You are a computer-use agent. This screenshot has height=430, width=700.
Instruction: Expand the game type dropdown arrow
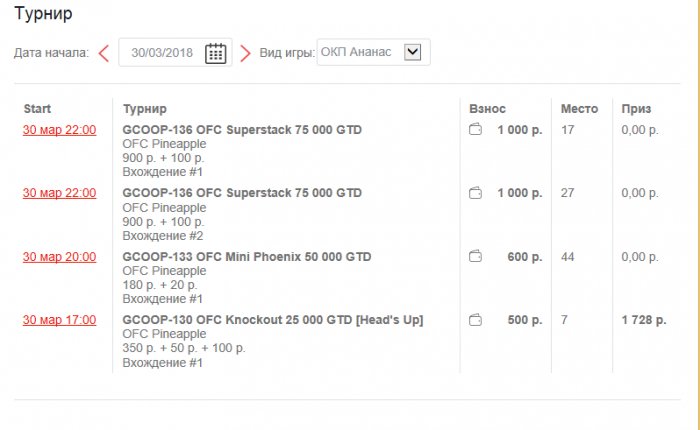click(413, 52)
